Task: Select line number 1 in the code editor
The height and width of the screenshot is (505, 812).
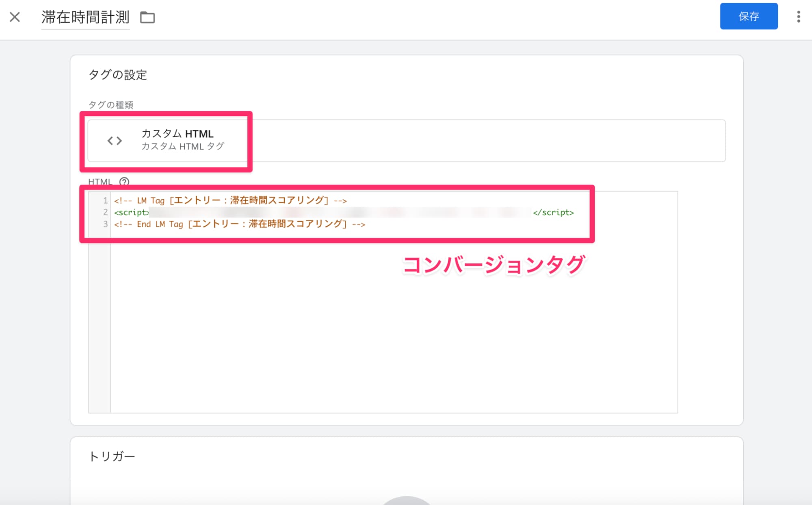Action: click(x=105, y=200)
